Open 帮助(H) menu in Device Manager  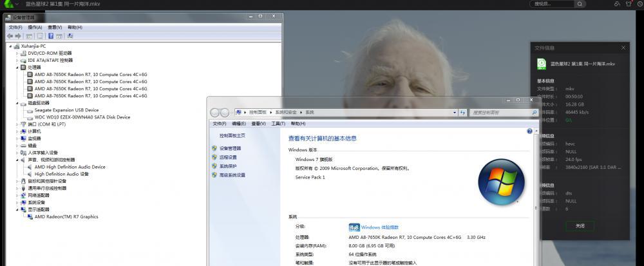point(75,27)
